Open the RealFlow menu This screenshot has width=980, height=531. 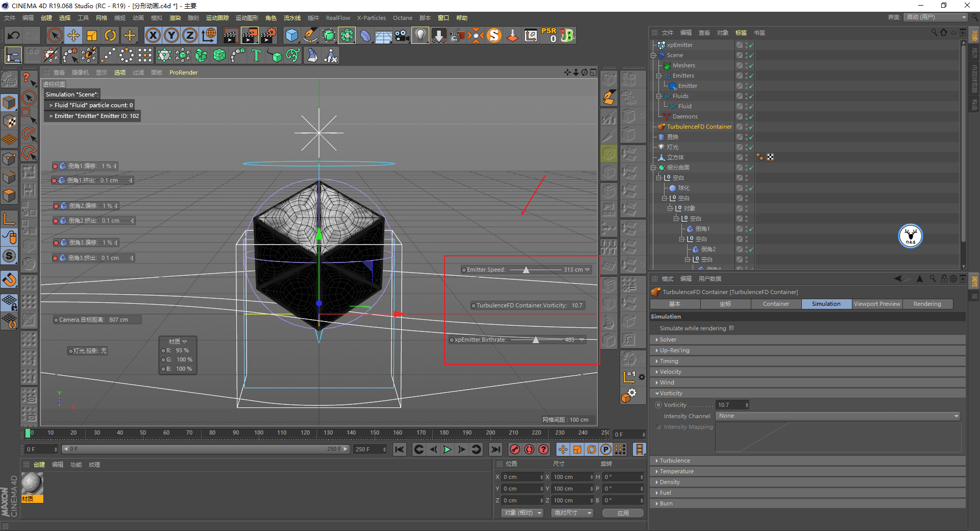[x=338, y=18]
